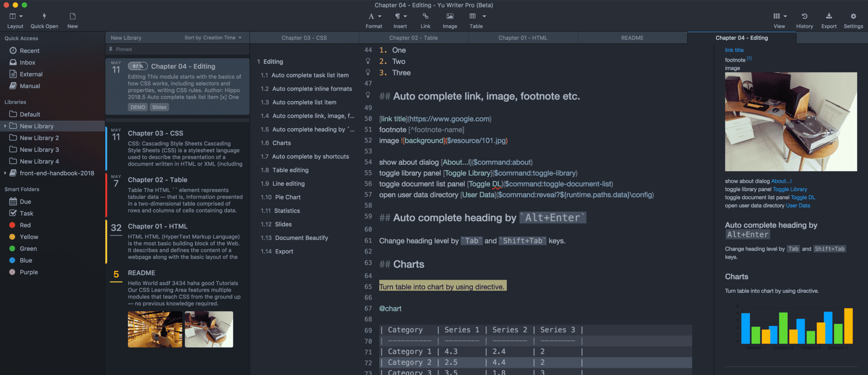Open document History
Image resolution: width=868 pixels, height=375 pixels.
coord(804,21)
